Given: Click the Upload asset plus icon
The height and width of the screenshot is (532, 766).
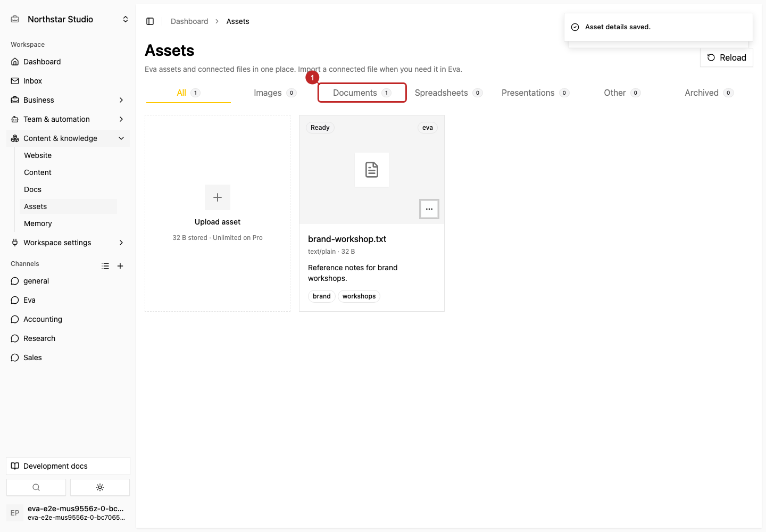Looking at the screenshot, I should point(218,197).
